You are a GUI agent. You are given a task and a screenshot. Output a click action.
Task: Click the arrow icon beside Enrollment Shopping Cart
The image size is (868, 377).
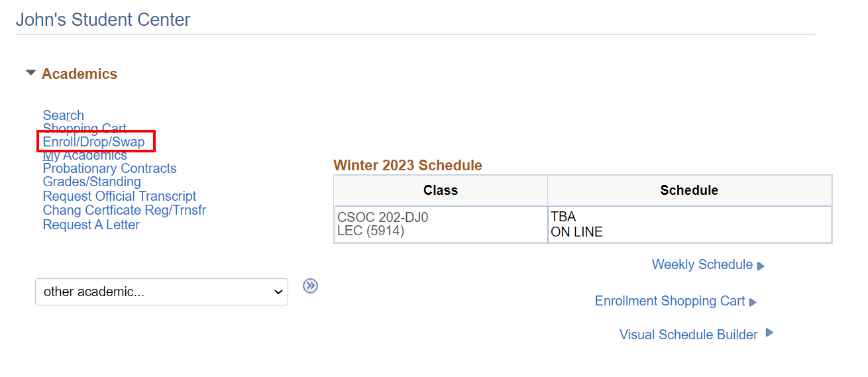pos(753,302)
